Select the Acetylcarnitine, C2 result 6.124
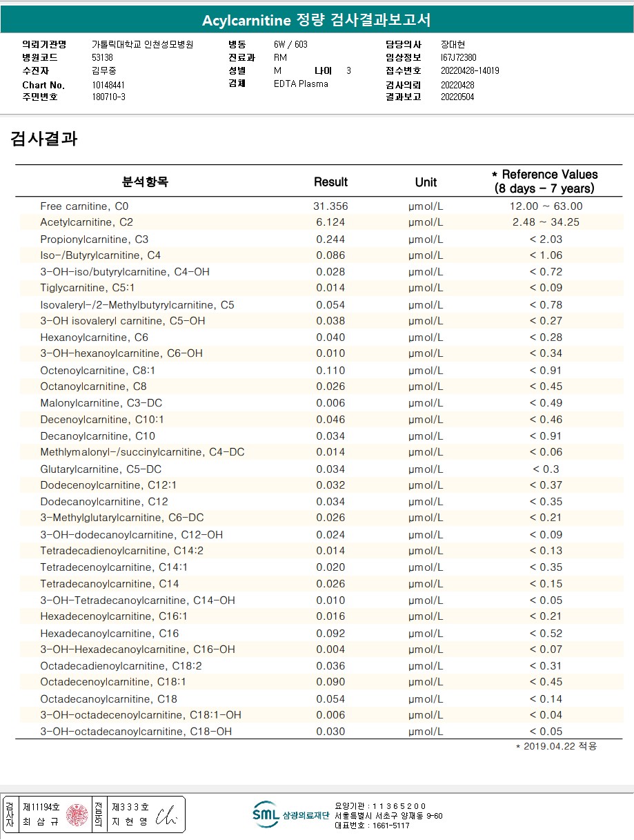Screen dimensions: 634x840 coord(330,222)
